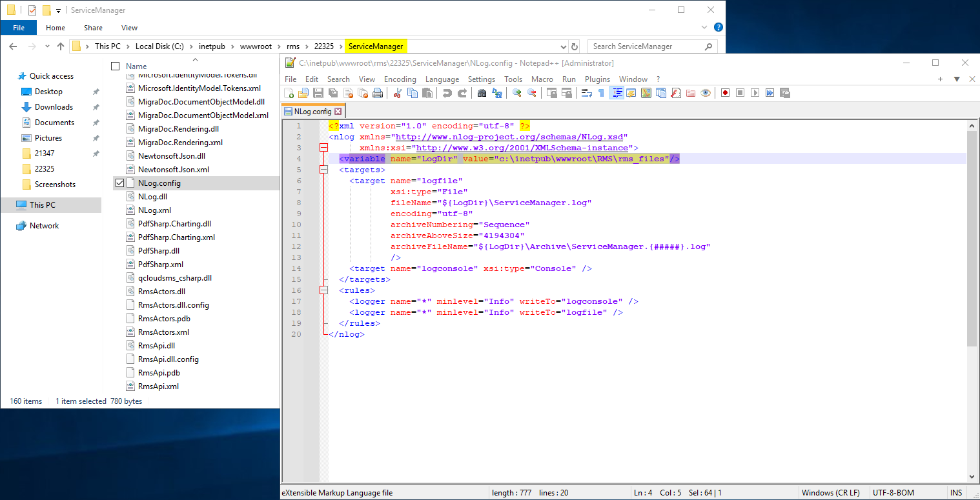980x500 pixels.
Task: Click the Print icon in Notepad++ toolbar
Action: 378,93
